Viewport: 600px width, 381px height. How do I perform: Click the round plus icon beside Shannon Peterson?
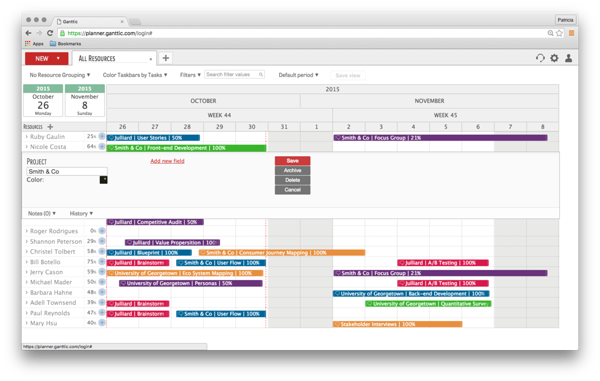102,241
